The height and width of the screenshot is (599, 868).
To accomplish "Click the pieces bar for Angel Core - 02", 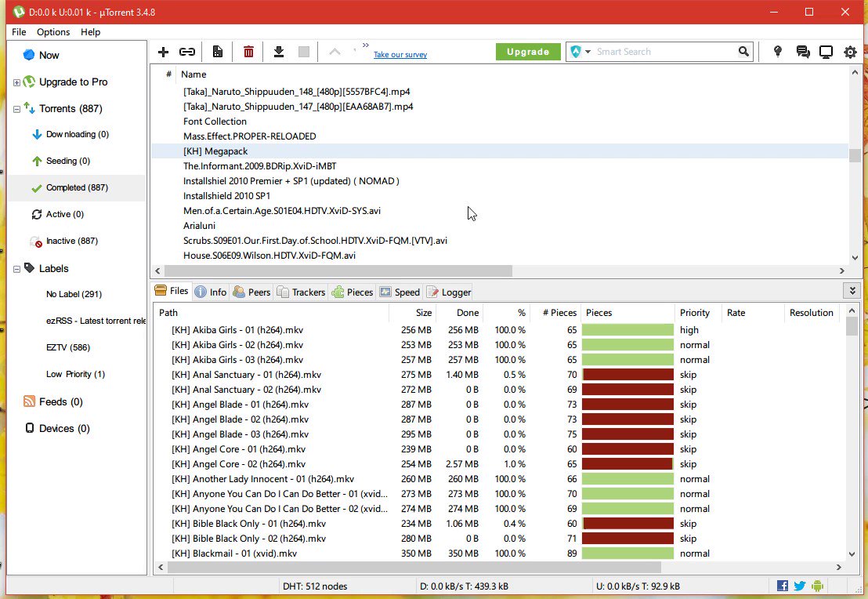I will [x=627, y=464].
